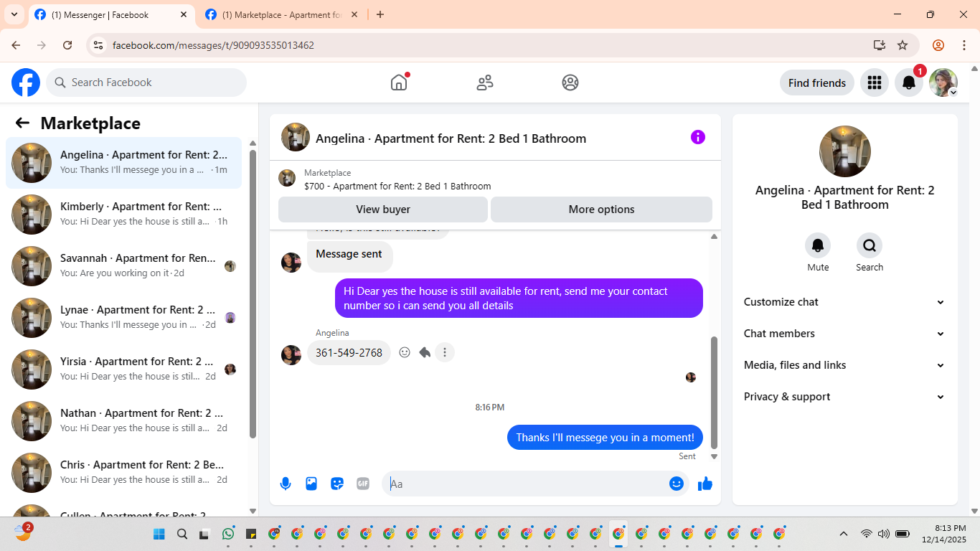Send a voice clip with microphone icon

click(286, 484)
